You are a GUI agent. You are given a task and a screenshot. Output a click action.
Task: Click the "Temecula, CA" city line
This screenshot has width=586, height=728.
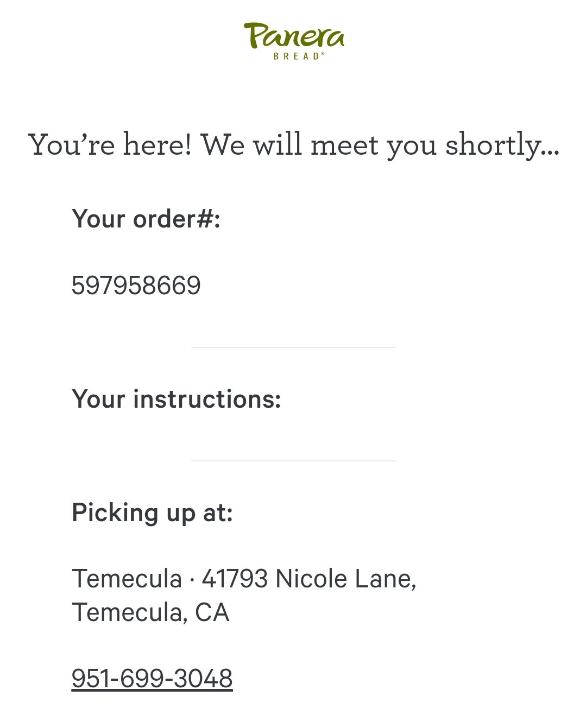pyautogui.click(x=150, y=612)
